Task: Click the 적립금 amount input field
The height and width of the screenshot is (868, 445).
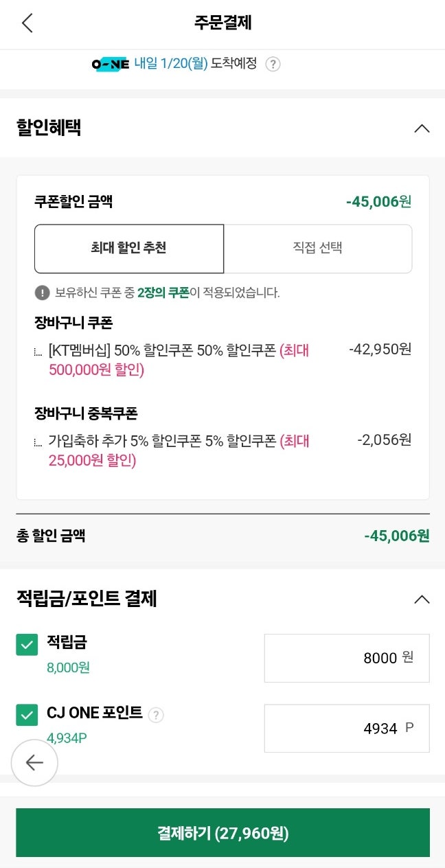Action: pos(346,658)
